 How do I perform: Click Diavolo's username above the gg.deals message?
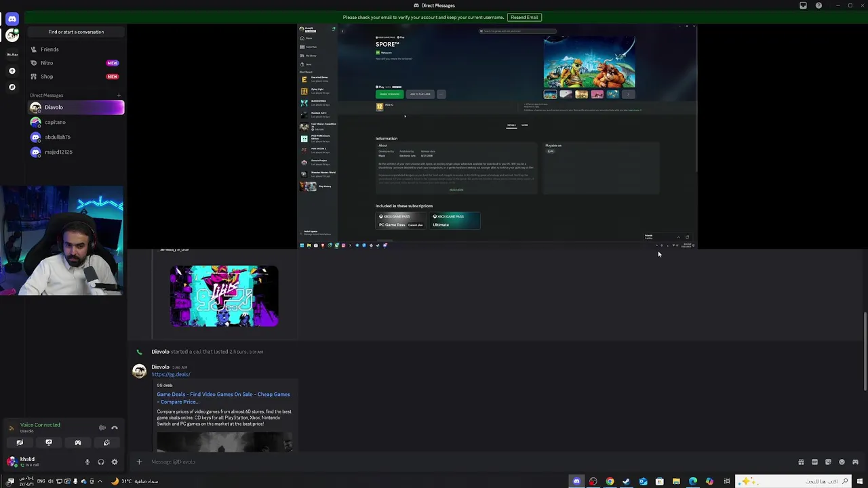[x=160, y=367]
